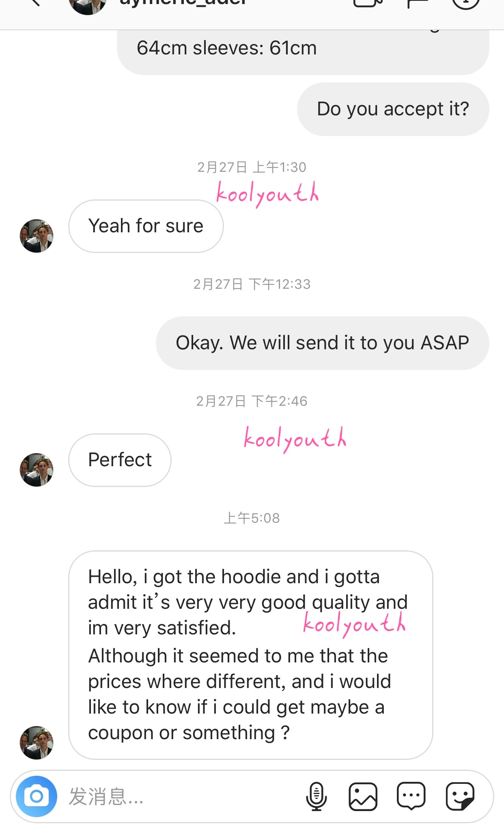Tap the avatar beside the "Perfect" message
Viewport: 504px width, 833px height.
[37, 470]
